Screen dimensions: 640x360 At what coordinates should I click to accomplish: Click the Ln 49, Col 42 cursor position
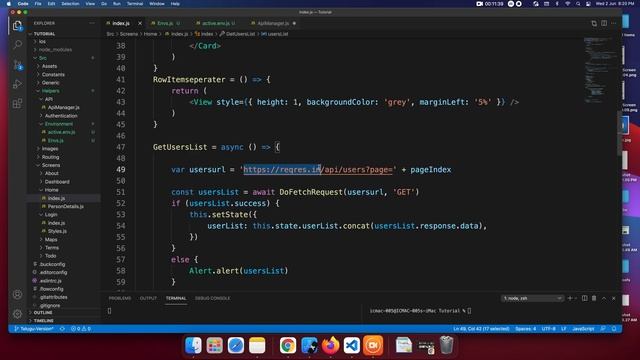481,329
